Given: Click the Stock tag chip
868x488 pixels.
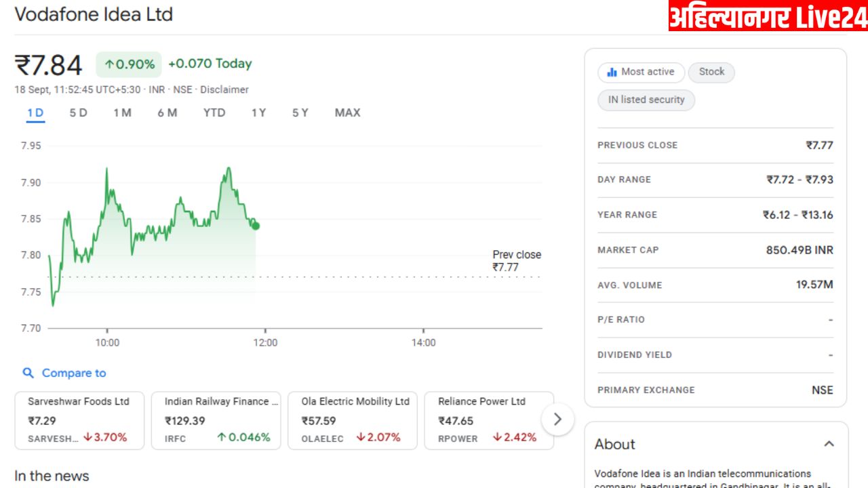Looking at the screenshot, I should [711, 72].
